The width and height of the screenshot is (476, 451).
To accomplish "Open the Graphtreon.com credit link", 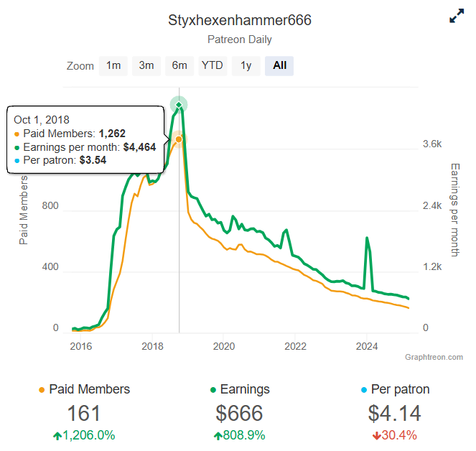I will point(434,357).
